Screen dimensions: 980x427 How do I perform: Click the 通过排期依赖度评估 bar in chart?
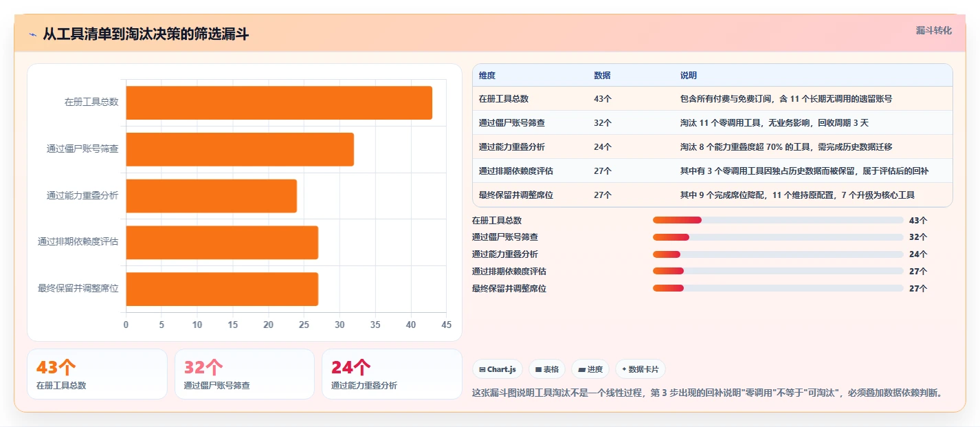point(222,242)
